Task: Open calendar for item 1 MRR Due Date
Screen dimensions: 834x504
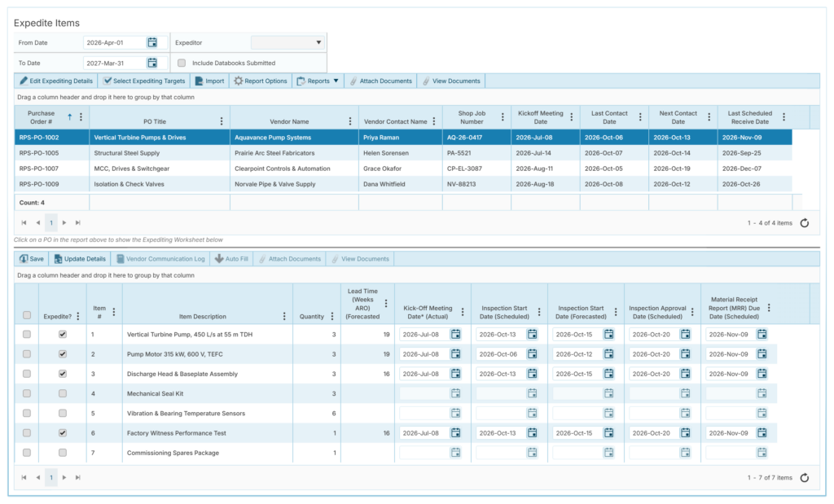Action: (x=762, y=335)
